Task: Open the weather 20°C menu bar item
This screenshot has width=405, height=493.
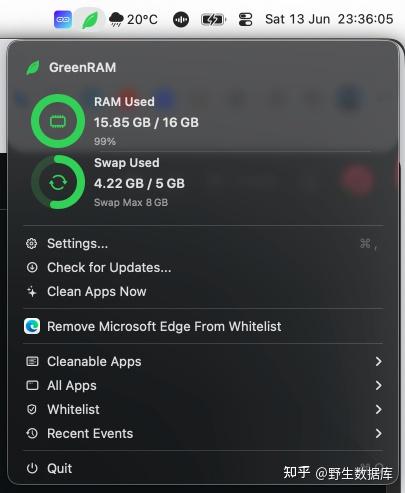Action: click(133, 19)
